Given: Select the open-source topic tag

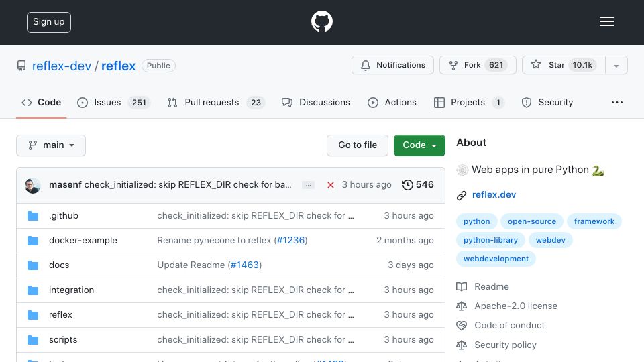Looking at the screenshot, I should click(x=532, y=221).
